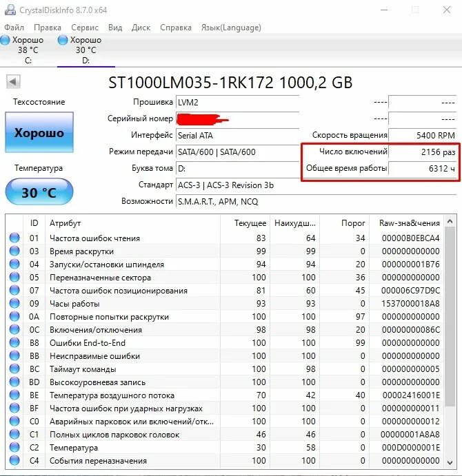
Task: Click status orb of attribute 0A row
Action: coord(14,316)
